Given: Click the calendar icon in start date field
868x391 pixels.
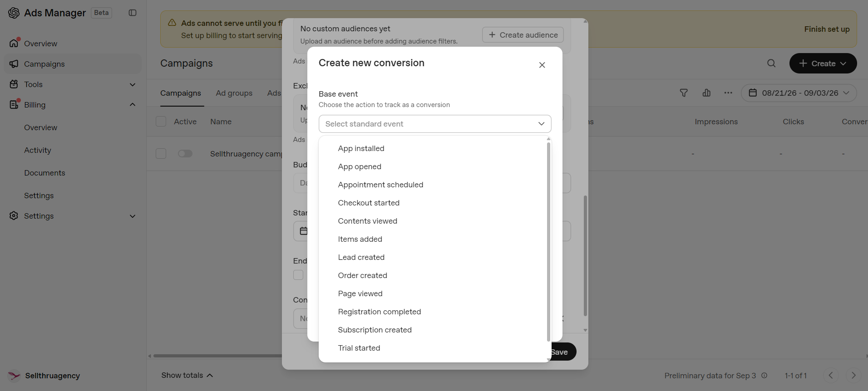Looking at the screenshot, I should (304, 231).
